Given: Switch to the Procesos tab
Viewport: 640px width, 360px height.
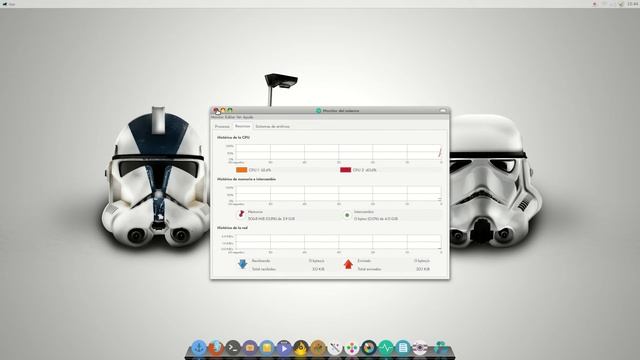Looking at the screenshot, I should 222,127.
